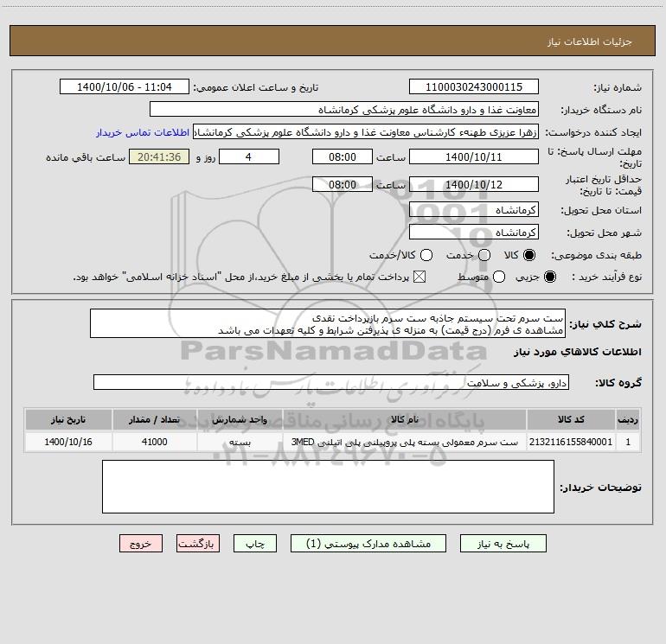Screen dimensions: 666x644
Task: Click the row number cell 1
Action: [x=628, y=442]
